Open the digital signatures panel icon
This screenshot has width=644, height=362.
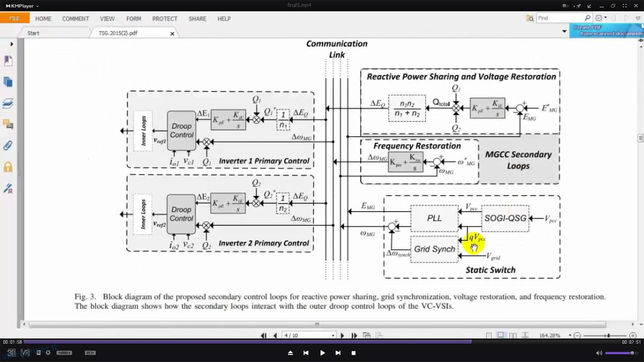[x=8, y=189]
